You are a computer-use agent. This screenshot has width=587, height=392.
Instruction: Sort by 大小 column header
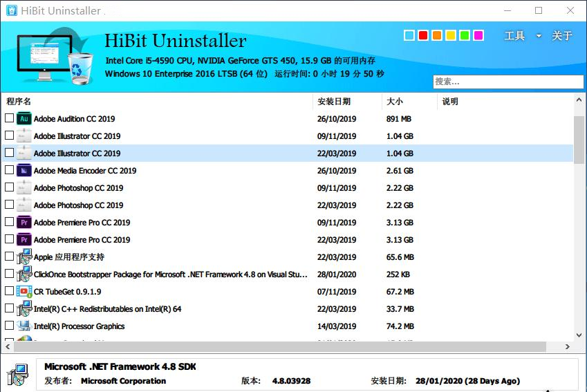395,102
